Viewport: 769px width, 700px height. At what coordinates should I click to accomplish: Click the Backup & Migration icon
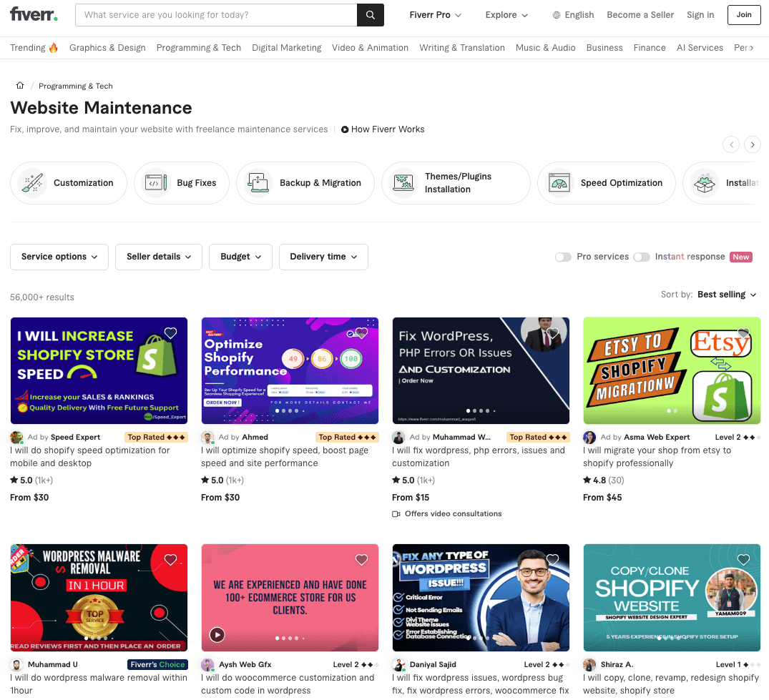coord(258,183)
